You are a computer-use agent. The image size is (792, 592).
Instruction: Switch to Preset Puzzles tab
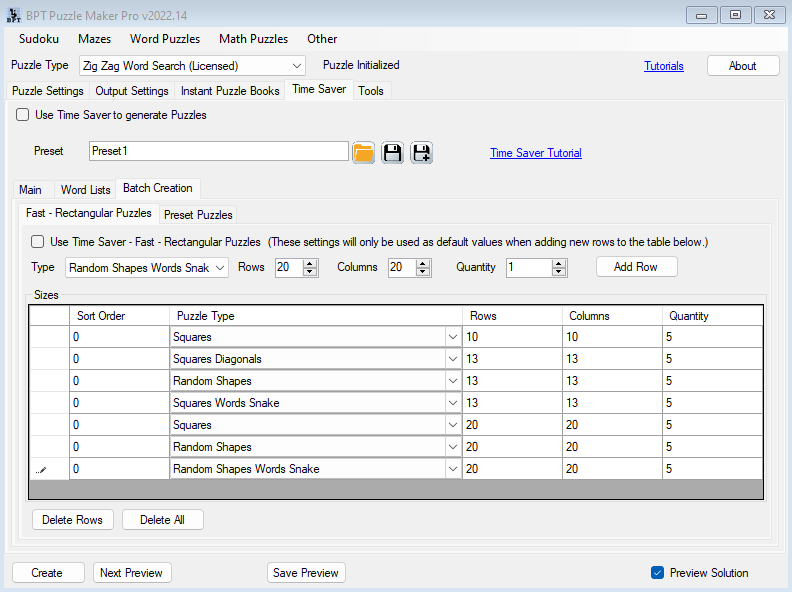[x=198, y=215]
